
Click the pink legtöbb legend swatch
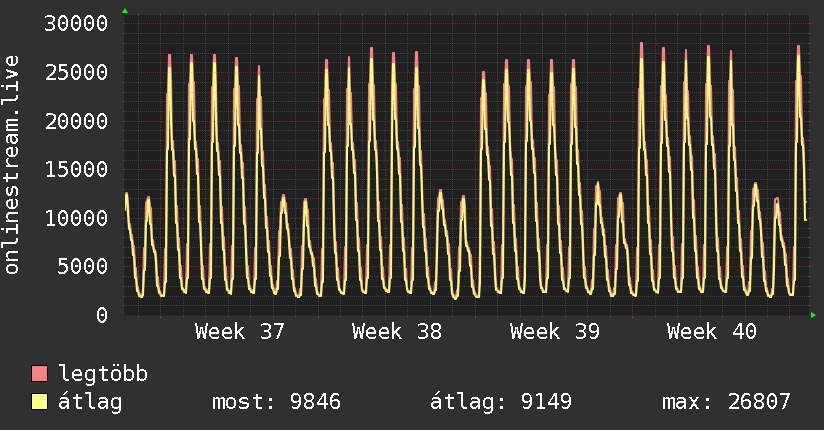(39, 373)
